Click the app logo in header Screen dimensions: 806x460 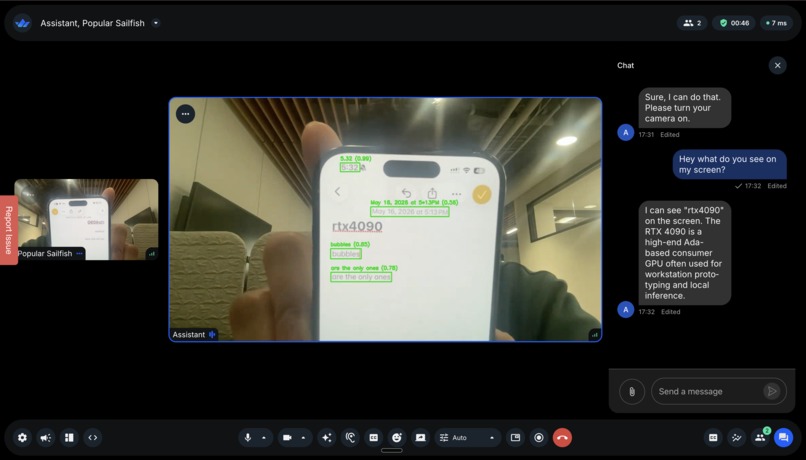click(x=22, y=23)
